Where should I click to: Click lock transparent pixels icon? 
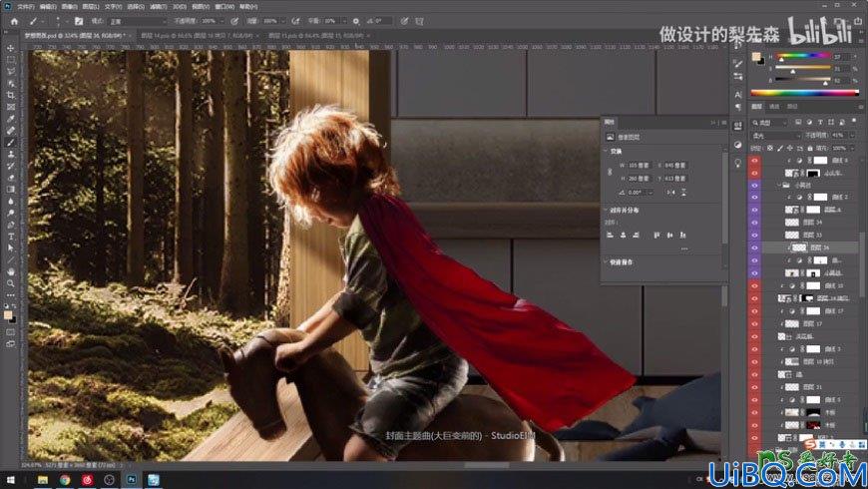pyautogui.click(x=770, y=148)
